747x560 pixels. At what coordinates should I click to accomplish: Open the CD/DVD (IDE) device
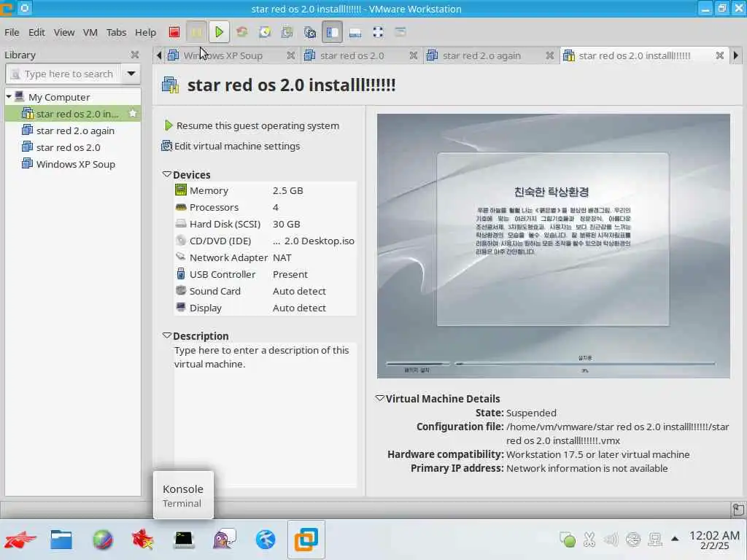point(265,241)
